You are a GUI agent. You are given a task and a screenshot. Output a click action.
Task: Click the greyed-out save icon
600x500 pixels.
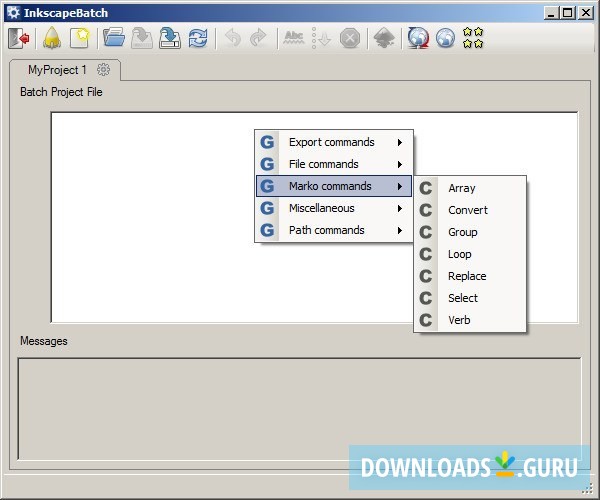(142, 38)
